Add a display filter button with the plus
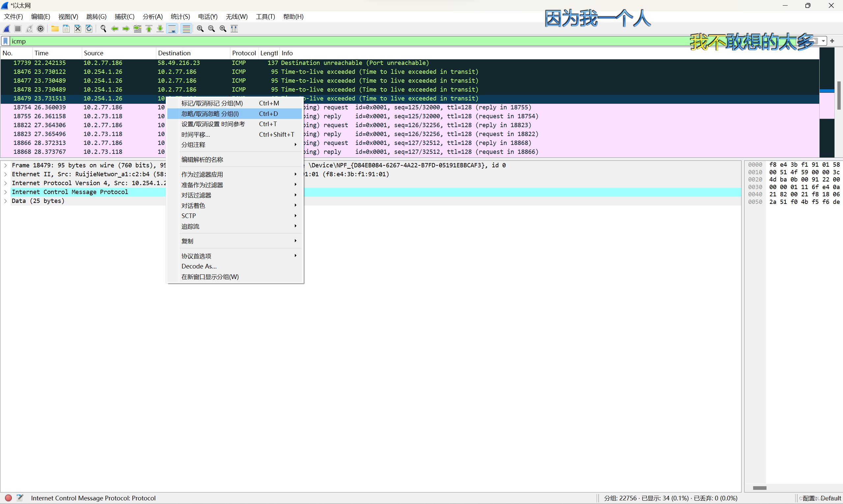Viewport: 843px width, 504px height. click(832, 41)
